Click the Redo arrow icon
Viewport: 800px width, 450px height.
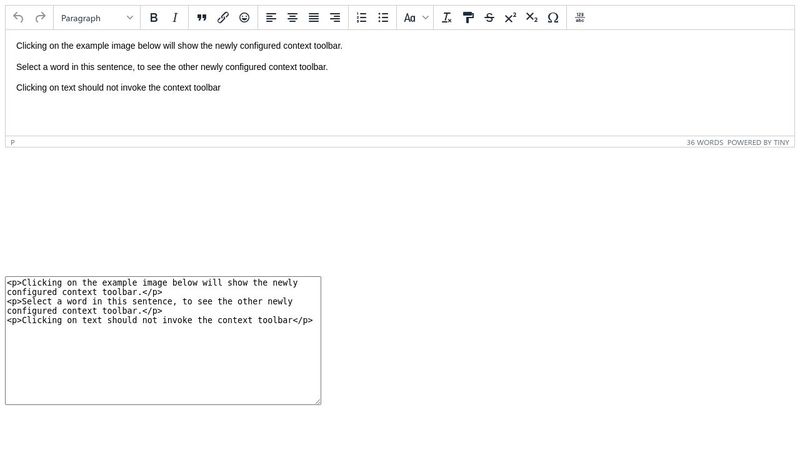coord(40,18)
